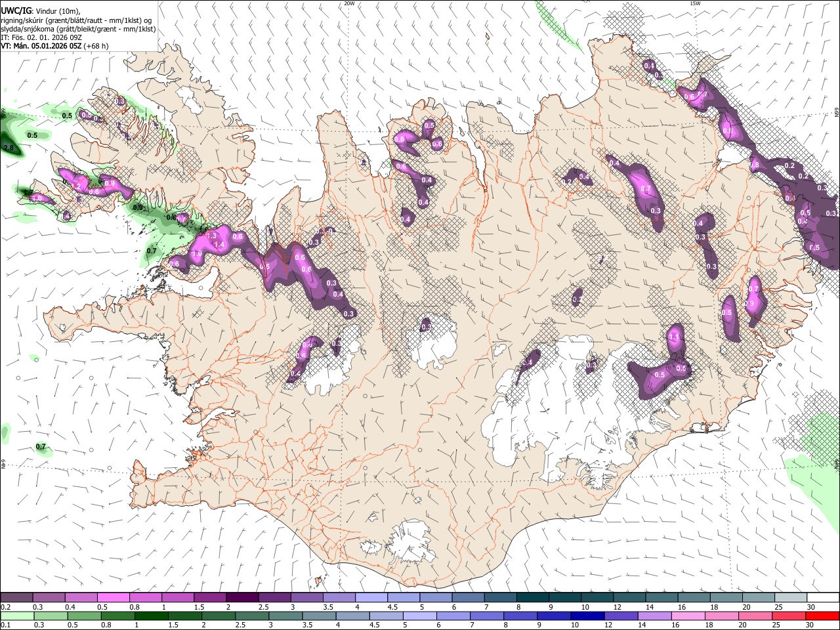Click the '20W' longitude label
This screenshot has width=840, height=630.
349,3
